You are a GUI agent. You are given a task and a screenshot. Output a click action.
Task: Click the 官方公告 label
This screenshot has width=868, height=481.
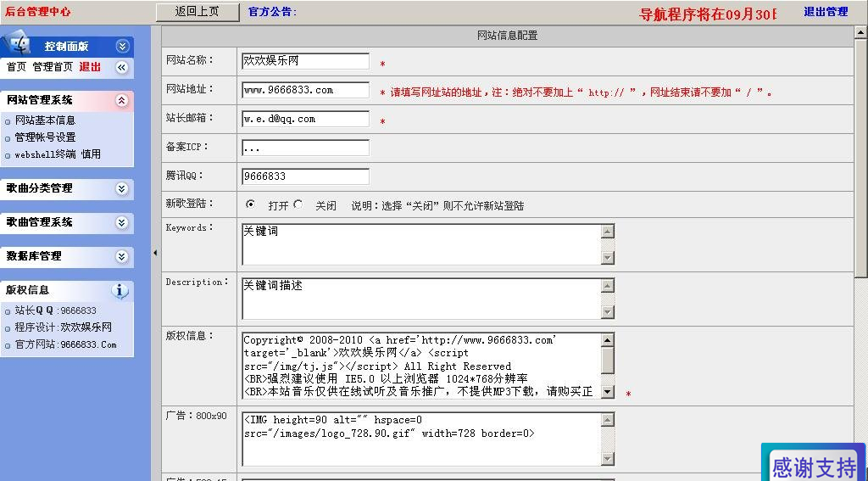tap(272, 12)
